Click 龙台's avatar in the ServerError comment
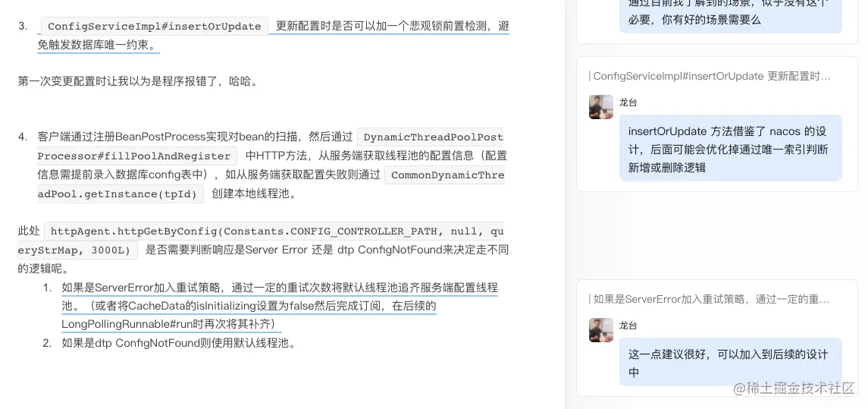Image resolution: width=868 pixels, height=409 pixels. 600,330
